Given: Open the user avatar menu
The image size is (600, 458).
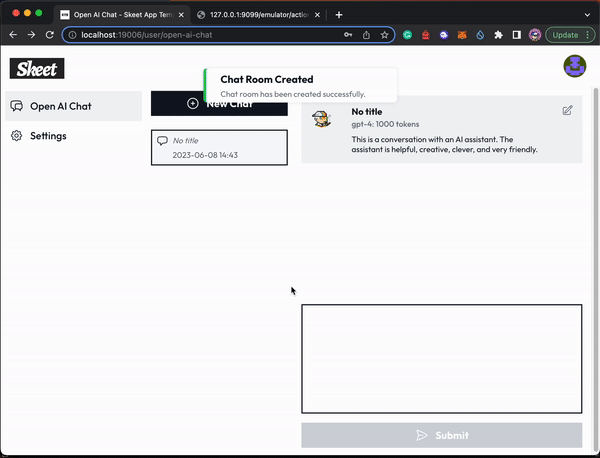Looking at the screenshot, I should tap(574, 66).
